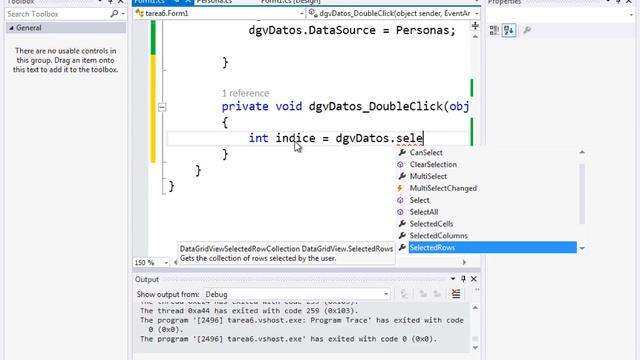
Task: Click 'Personas;' in the DataSource line
Action: tap(426, 31)
